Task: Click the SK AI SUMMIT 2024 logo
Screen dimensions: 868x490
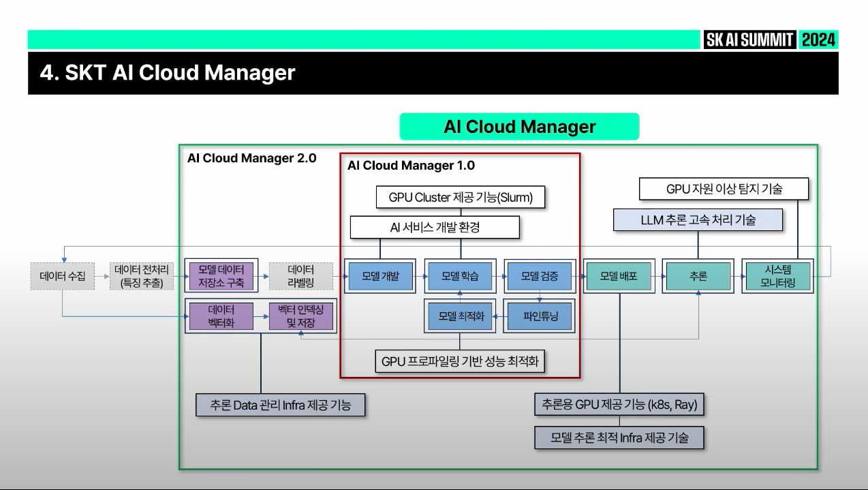Action: (770, 40)
